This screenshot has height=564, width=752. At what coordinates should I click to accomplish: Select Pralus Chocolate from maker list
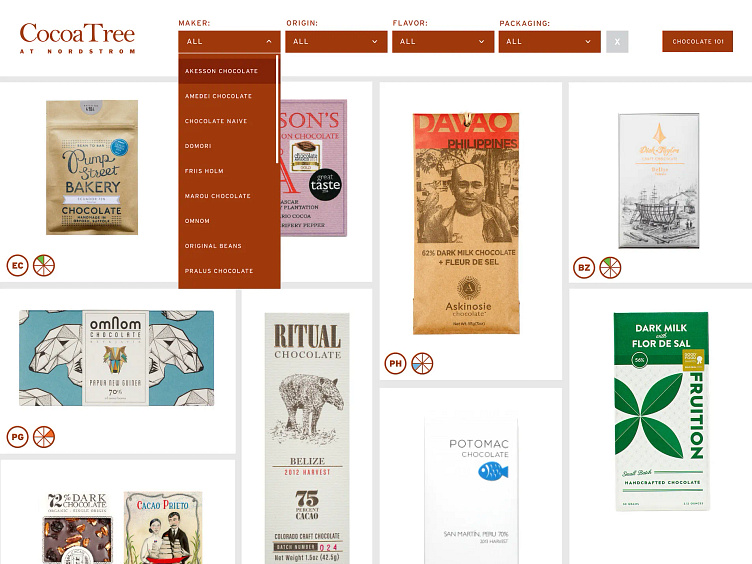227,270
